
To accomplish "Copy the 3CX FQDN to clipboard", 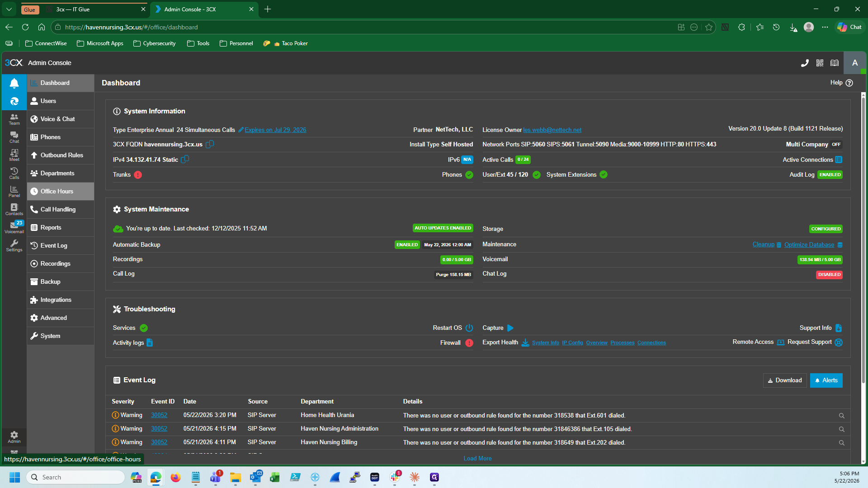I will tap(210, 144).
